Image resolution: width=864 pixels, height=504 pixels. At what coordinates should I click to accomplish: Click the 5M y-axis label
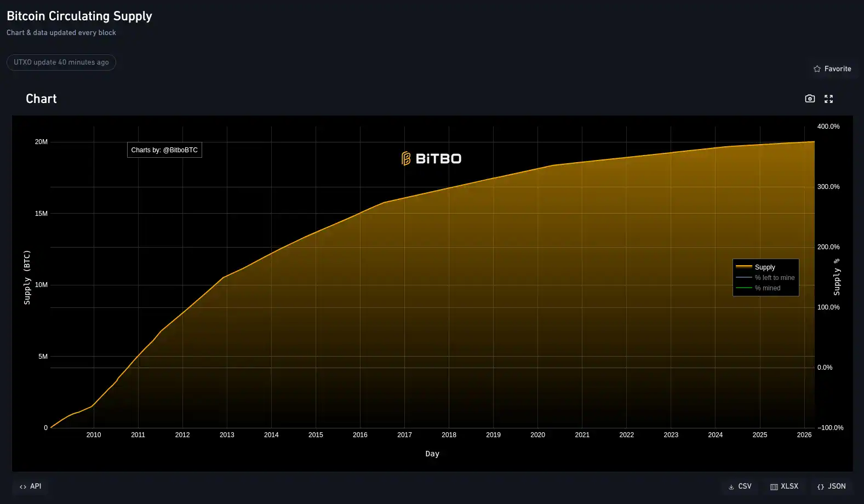pyautogui.click(x=43, y=357)
